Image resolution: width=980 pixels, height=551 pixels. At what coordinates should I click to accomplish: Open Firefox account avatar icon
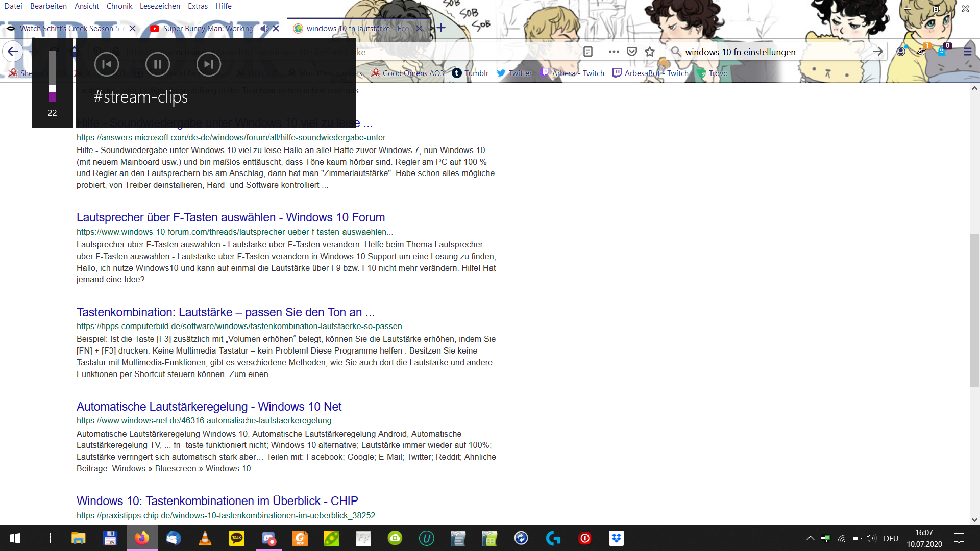[x=901, y=52]
